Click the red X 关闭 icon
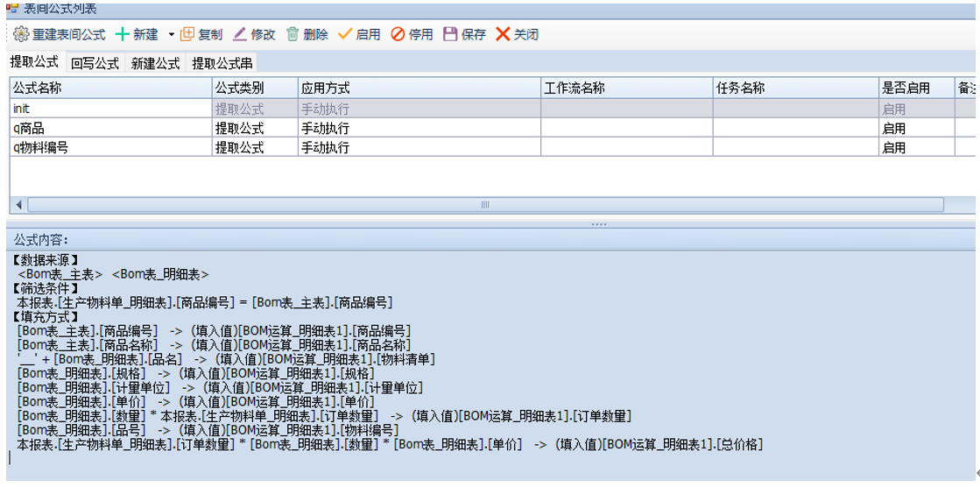Viewport: 980px width, 487px height. [x=503, y=35]
